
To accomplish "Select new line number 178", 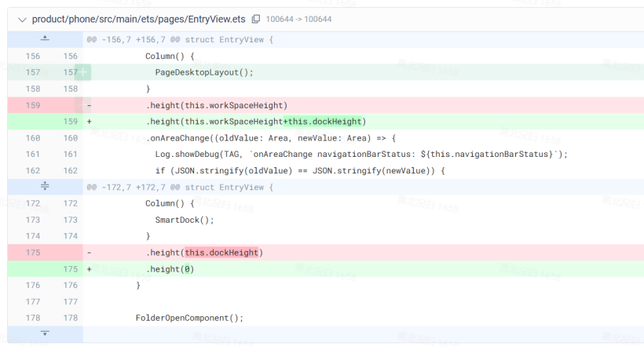I will (x=70, y=318).
